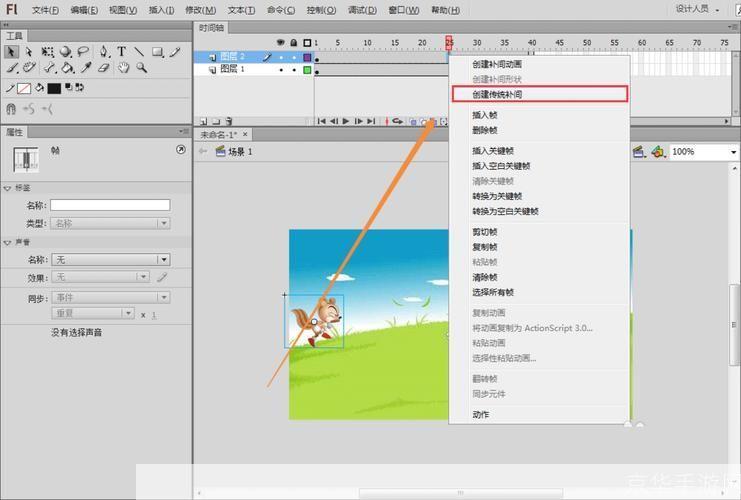Close the 未命名-1 document tab
This screenshot has width=741, height=500.
click(245, 135)
